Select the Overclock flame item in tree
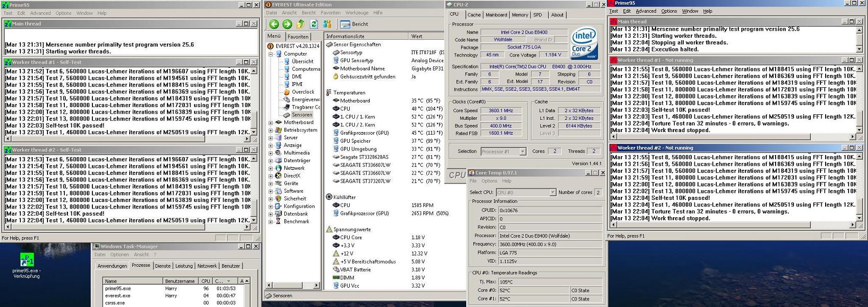The width and height of the screenshot is (868, 307). [286, 92]
